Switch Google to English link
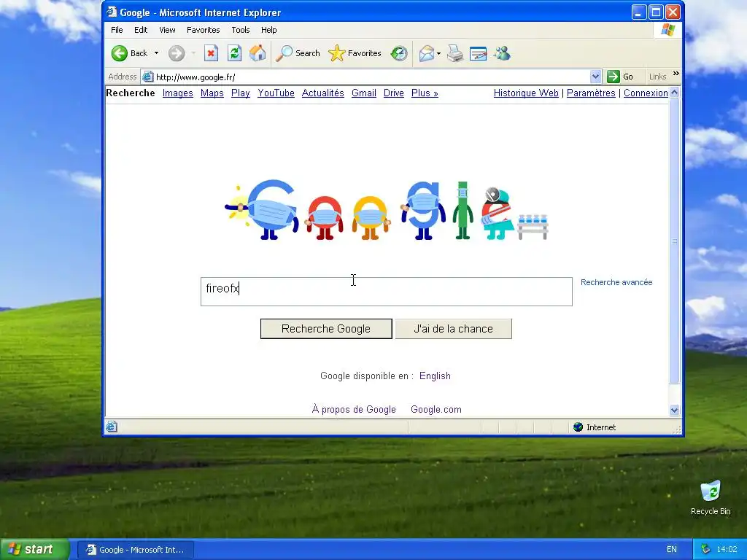Screen dimensions: 747x560 pos(435,376)
